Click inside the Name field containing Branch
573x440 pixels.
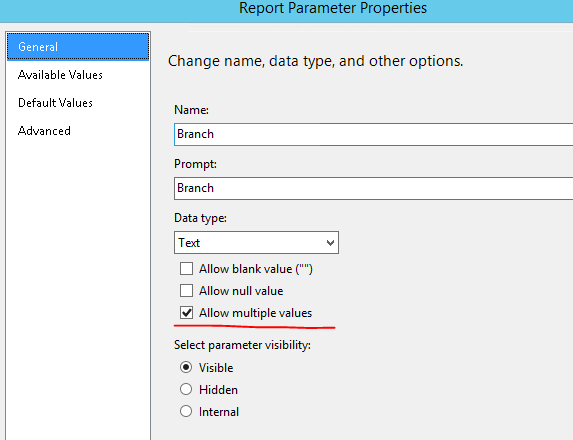(x=373, y=134)
